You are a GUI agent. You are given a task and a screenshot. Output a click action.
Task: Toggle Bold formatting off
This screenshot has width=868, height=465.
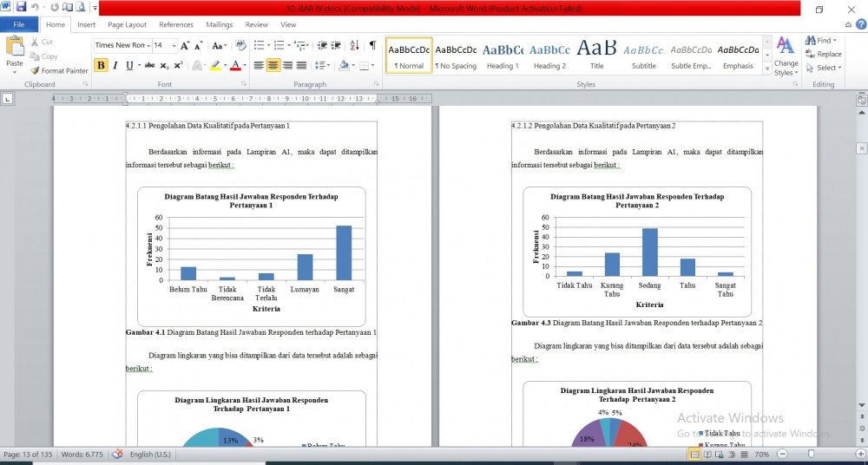point(101,65)
